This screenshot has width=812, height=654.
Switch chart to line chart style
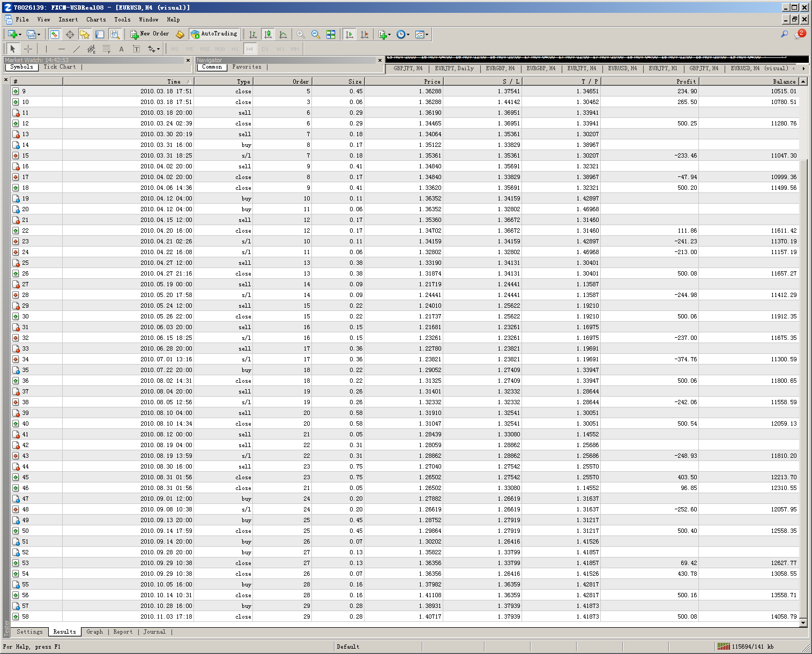pos(284,34)
